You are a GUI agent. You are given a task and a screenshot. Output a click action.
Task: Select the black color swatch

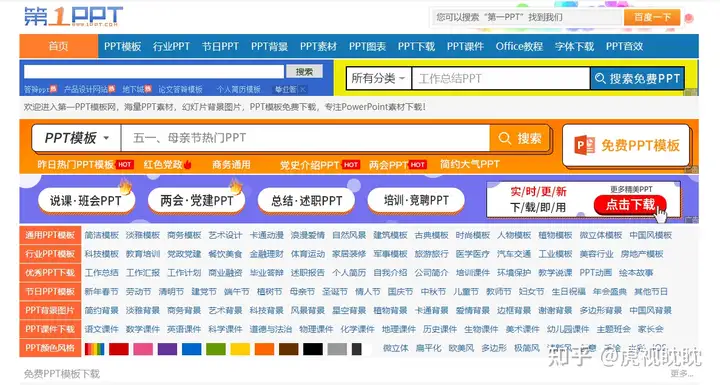point(313,349)
